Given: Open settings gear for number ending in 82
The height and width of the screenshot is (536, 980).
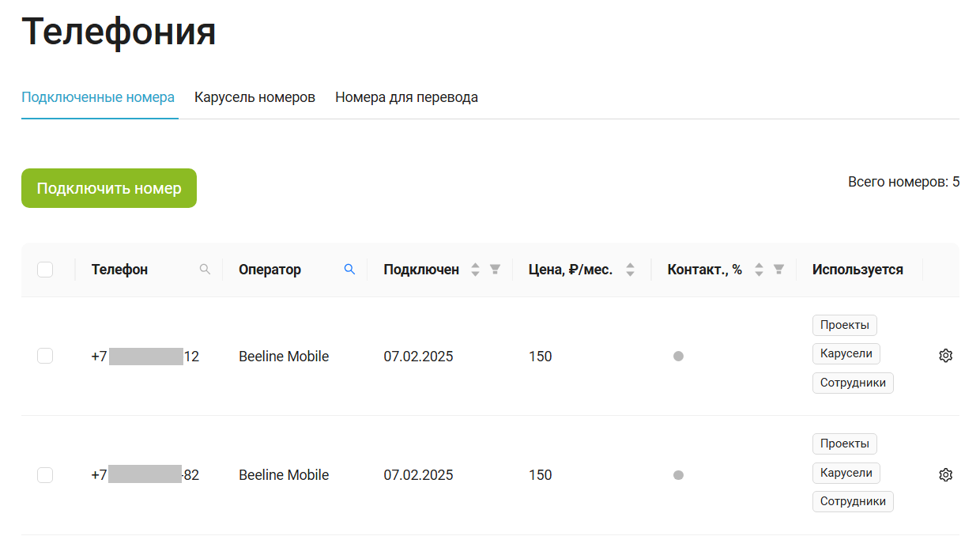Looking at the screenshot, I should (x=945, y=475).
